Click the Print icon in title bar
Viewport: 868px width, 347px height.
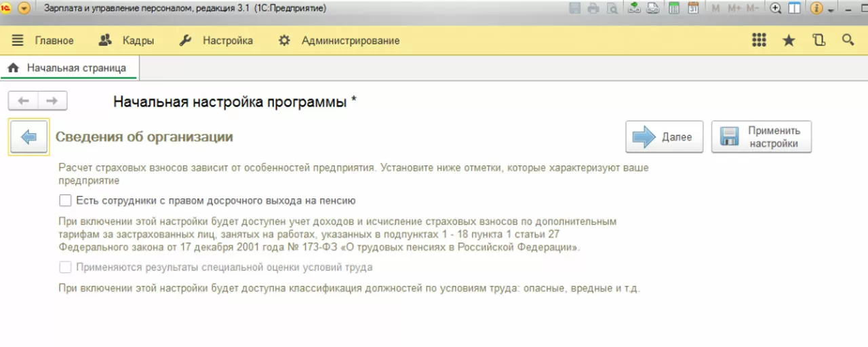point(593,9)
